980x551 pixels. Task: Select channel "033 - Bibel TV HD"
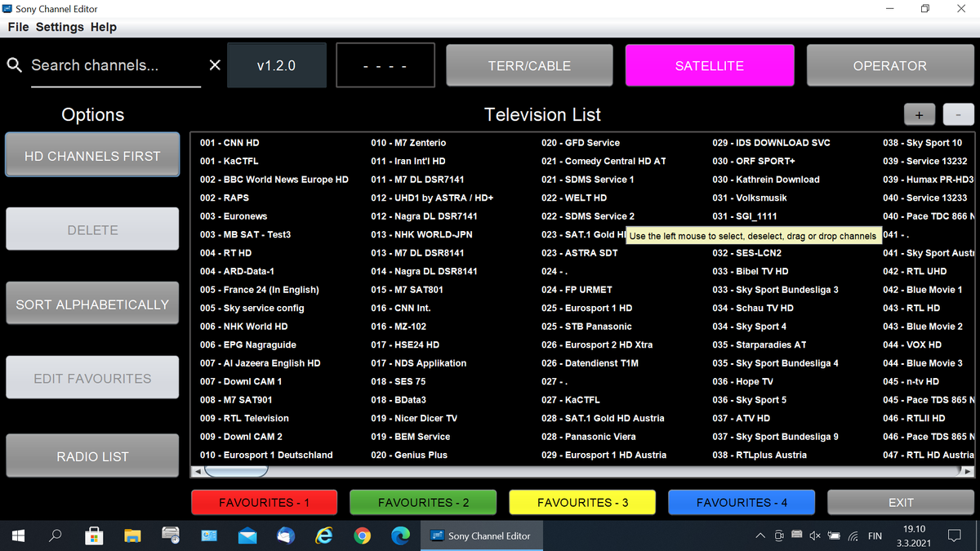pos(750,271)
